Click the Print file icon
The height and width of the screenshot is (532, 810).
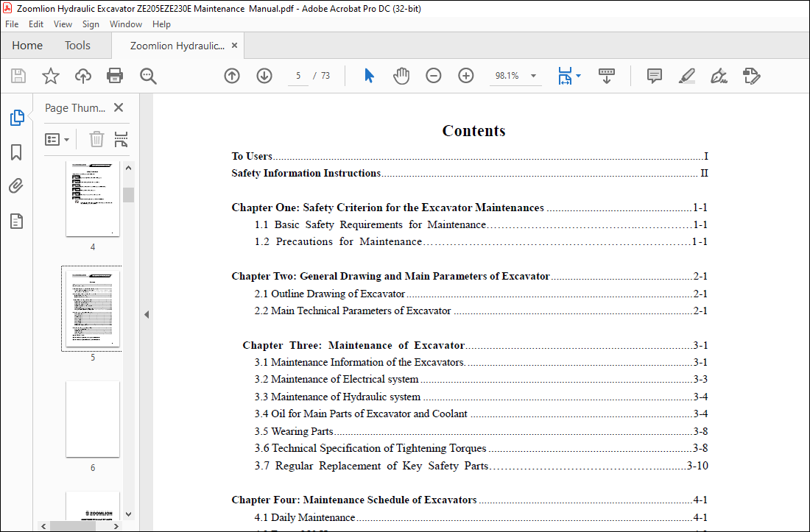[115, 76]
